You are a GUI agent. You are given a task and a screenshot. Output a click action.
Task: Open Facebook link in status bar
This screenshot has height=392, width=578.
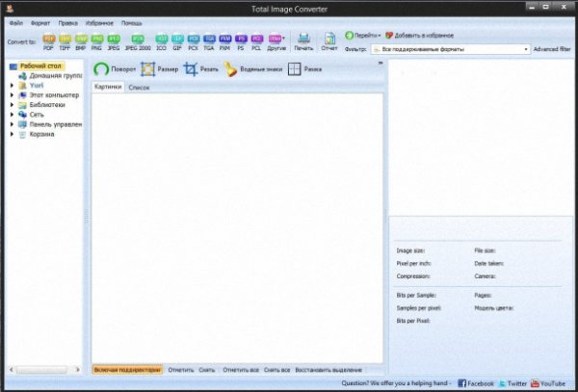(476, 383)
